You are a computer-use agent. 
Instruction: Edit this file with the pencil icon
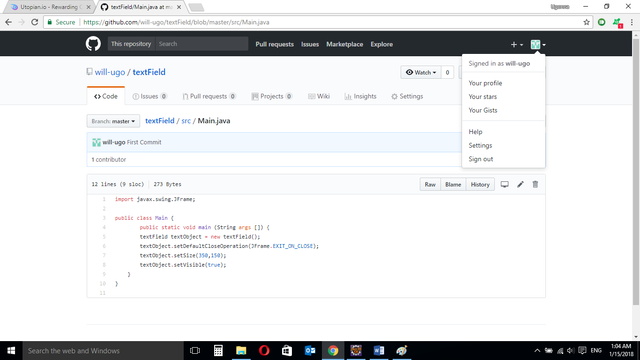pos(520,184)
